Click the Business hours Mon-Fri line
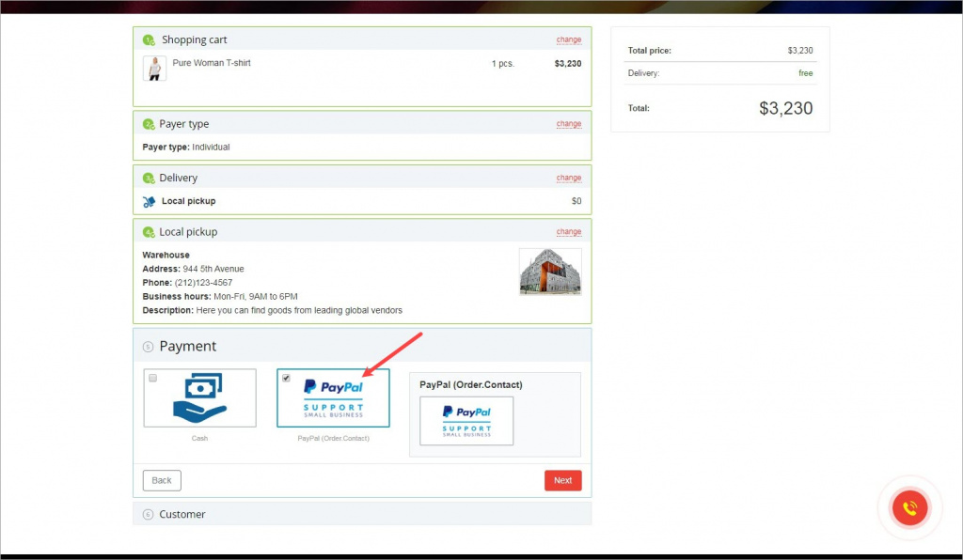963x560 pixels. (x=220, y=296)
